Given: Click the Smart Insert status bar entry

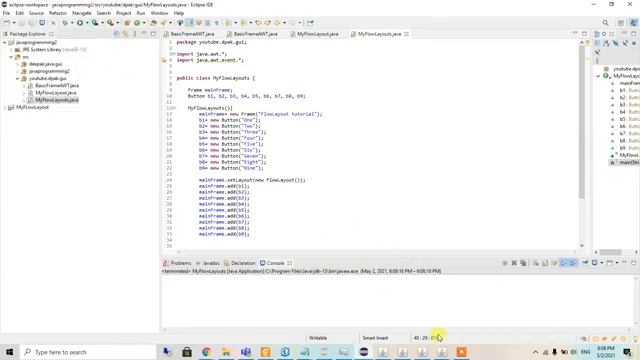Looking at the screenshot, I should 375,338.
